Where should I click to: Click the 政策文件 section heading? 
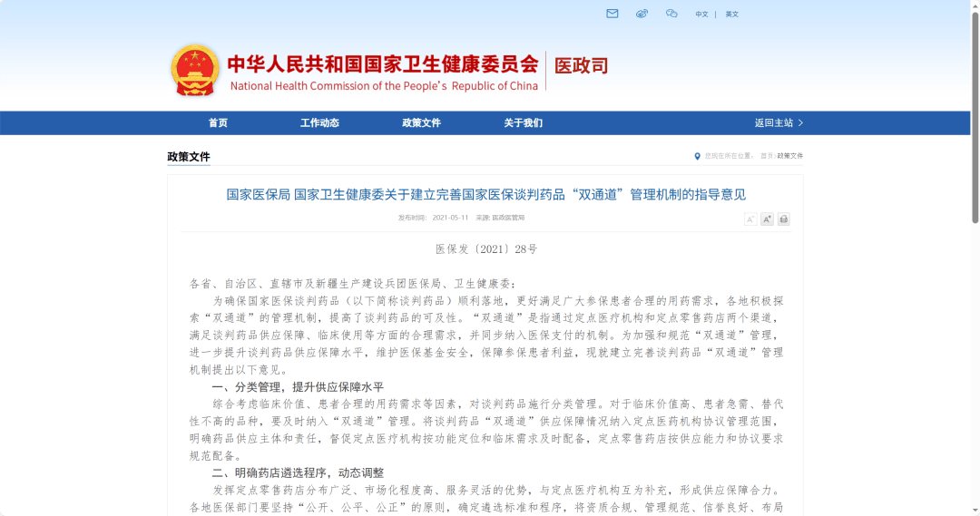coord(189,157)
